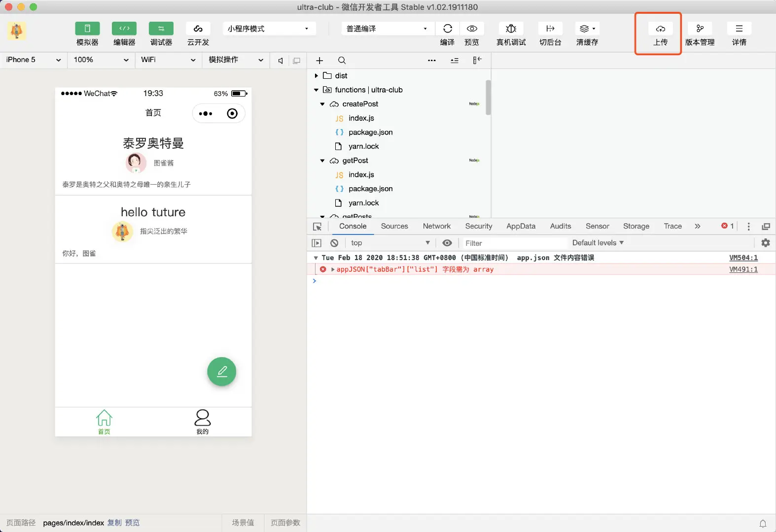Open the Default levels dropdown
This screenshot has width=776, height=532.
click(x=598, y=243)
